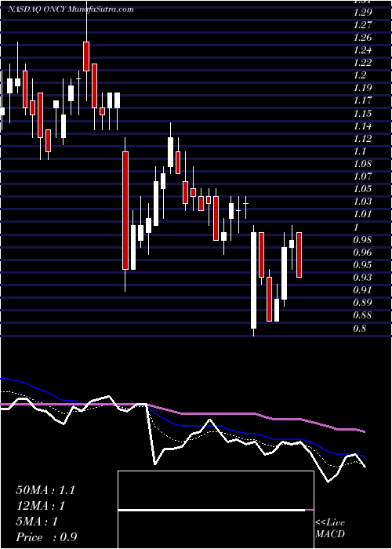Image resolution: width=392 pixels, height=549 pixels.
Task: Click the 0.96 price axis label
Action: 362,253
